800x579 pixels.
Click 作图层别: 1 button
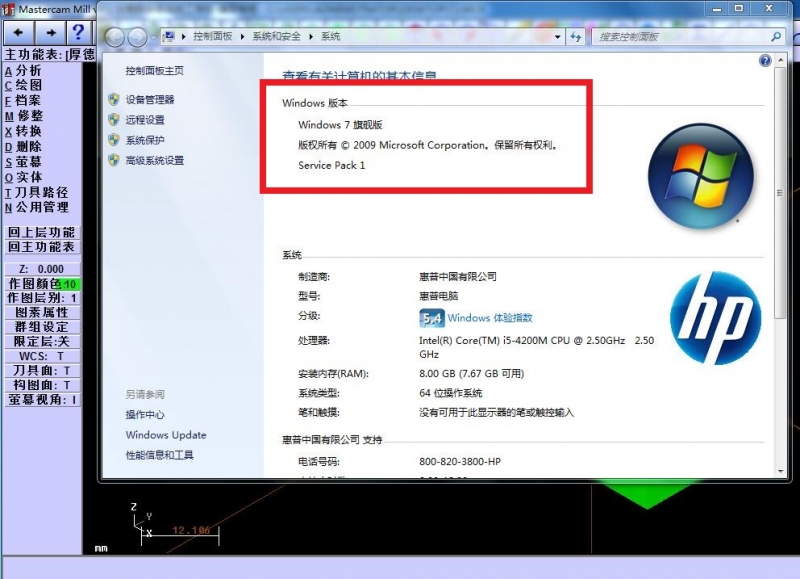click(42, 298)
